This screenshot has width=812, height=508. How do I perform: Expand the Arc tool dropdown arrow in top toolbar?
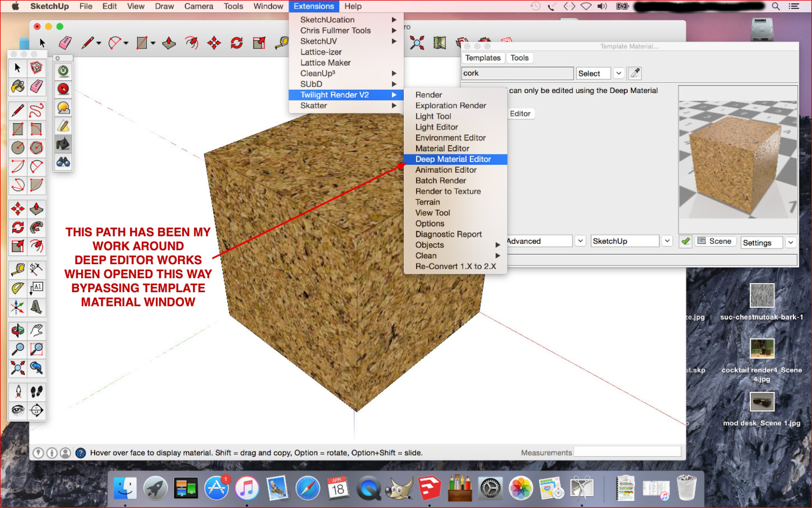click(x=126, y=43)
